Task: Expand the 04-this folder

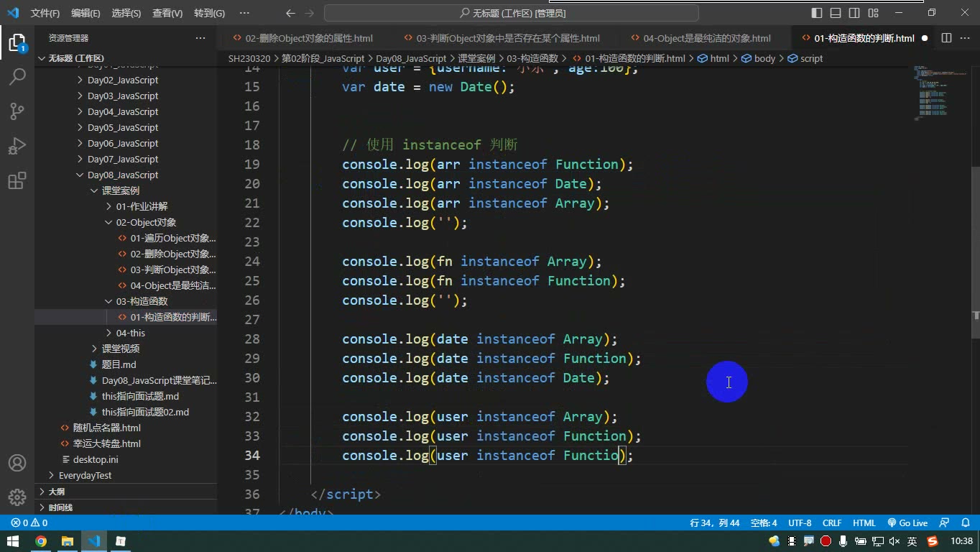Action: pyautogui.click(x=108, y=333)
